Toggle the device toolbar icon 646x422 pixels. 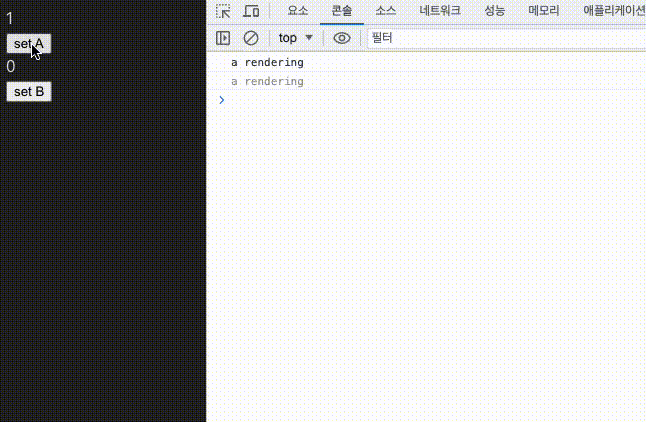(251, 11)
